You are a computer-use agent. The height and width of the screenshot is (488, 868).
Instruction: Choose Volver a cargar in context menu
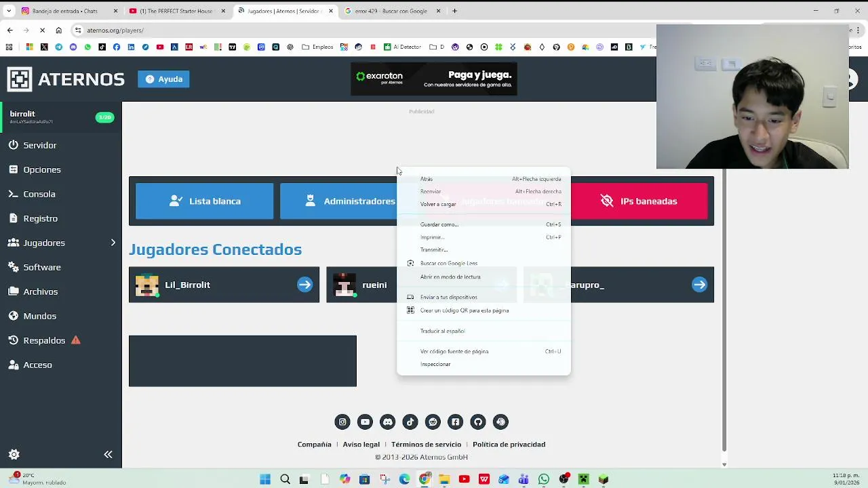(484, 204)
